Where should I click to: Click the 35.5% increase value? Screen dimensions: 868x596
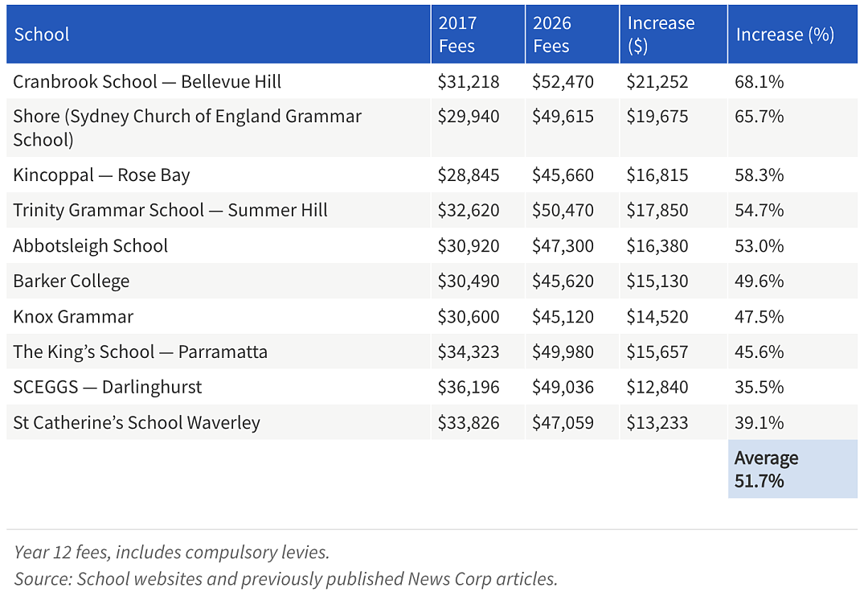pyautogui.click(x=759, y=387)
